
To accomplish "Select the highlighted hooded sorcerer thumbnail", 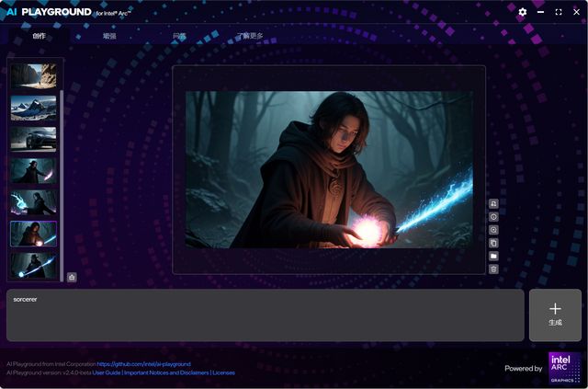I will point(33,234).
